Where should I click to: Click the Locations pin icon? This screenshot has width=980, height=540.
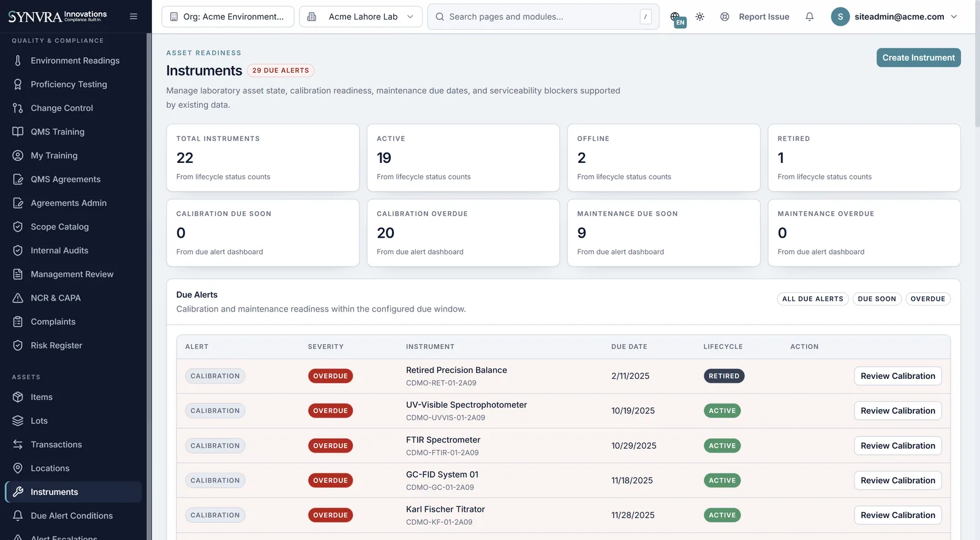pyautogui.click(x=18, y=468)
